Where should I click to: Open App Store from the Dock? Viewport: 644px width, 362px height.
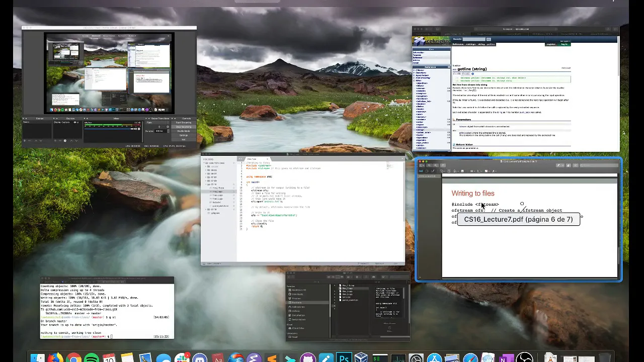click(434, 358)
